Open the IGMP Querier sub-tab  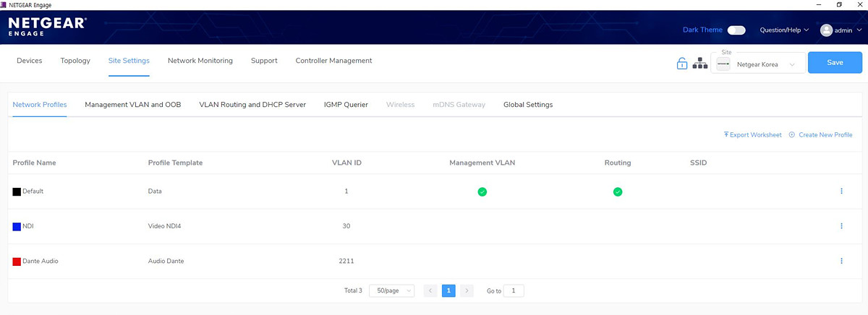(x=346, y=105)
